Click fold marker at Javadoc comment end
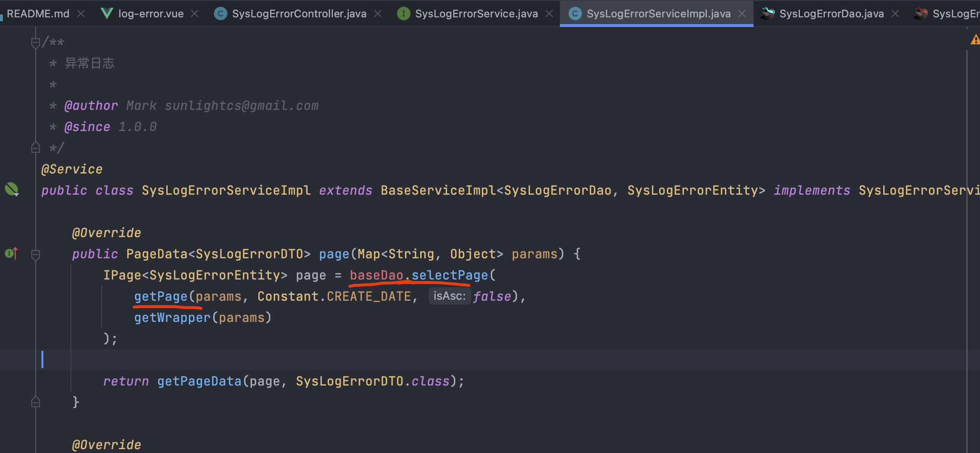 click(x=35, y=147)
